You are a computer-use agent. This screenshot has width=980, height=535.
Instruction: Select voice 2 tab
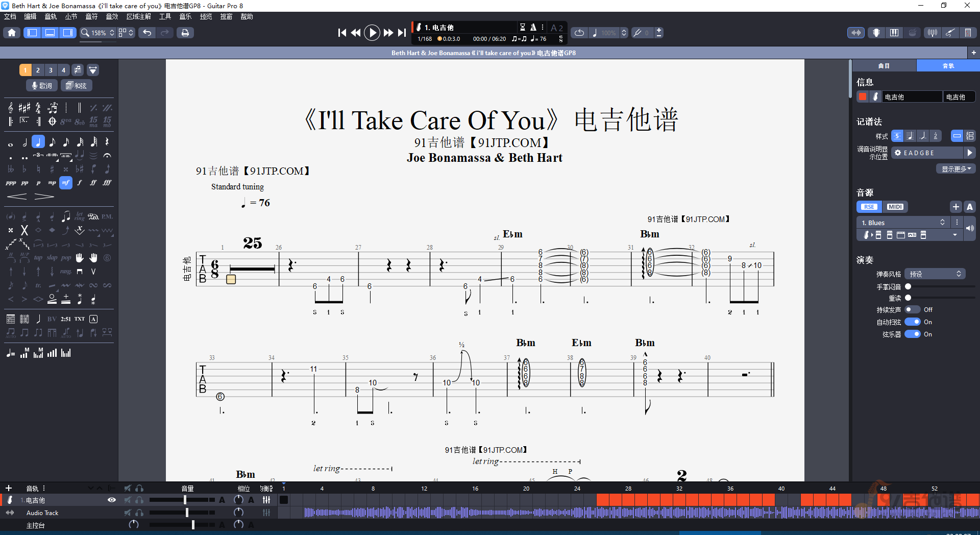click(x=38, y=70)
